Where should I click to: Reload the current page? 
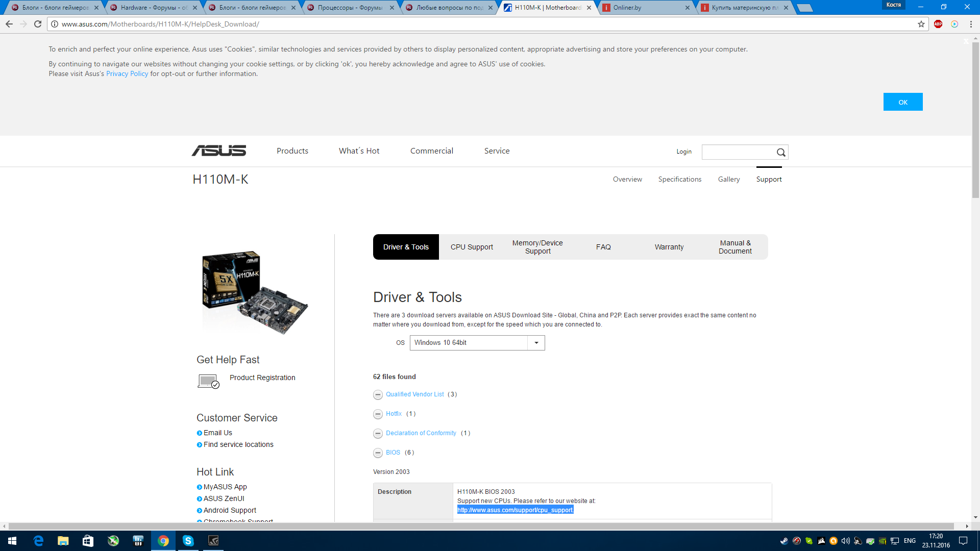38,24
